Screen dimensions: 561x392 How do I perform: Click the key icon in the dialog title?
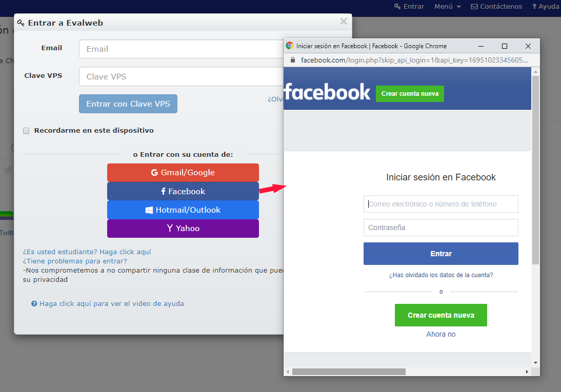click(21, 23)
